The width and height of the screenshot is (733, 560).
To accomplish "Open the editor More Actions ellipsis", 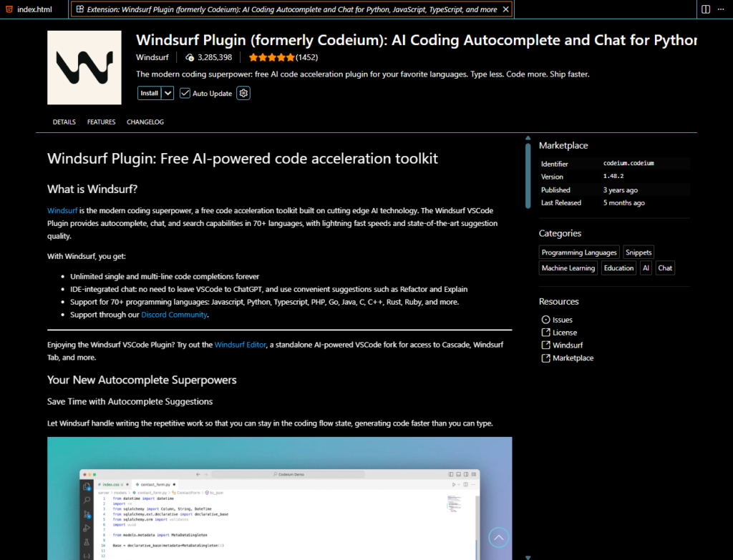I will coord(722,9).
